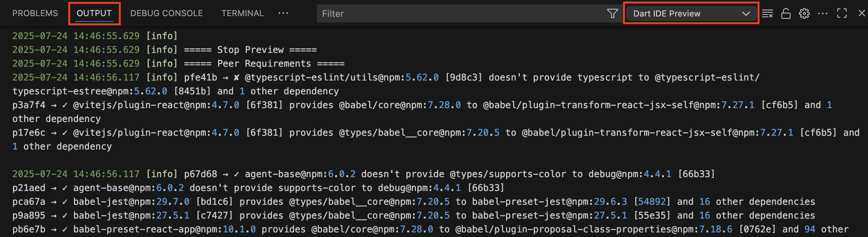The width and height of the screenshot is (868, 237).
Task: Close the bottom panel
Action: (x=861, y=13)
